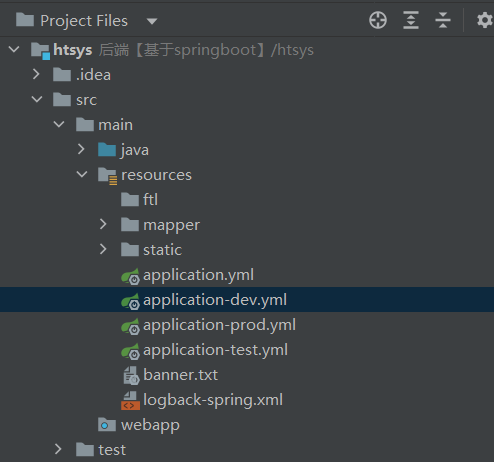Expand the .idea folder
494x462 pixels.
pyautogui.click(x=36, y=74)
